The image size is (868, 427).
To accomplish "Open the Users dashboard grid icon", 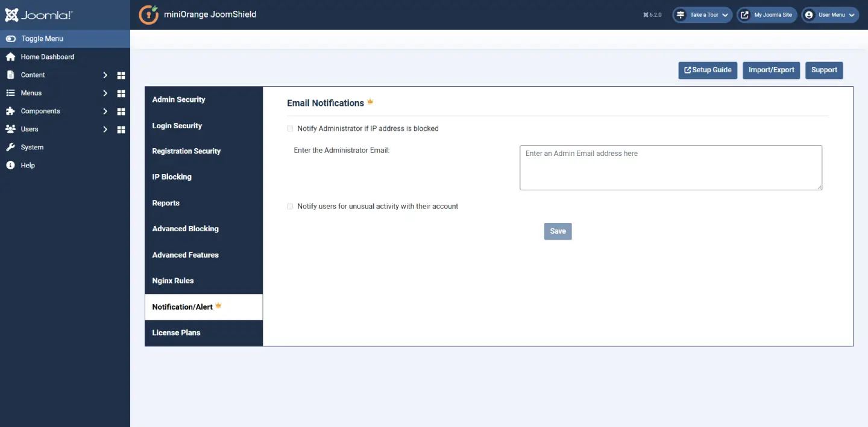I will coord(121,129).
